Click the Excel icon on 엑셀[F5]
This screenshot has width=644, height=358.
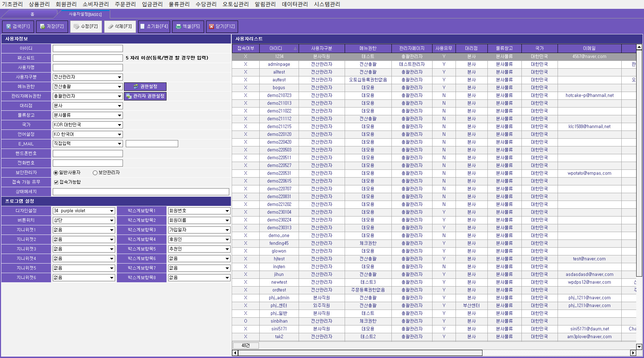click(179, 27)
